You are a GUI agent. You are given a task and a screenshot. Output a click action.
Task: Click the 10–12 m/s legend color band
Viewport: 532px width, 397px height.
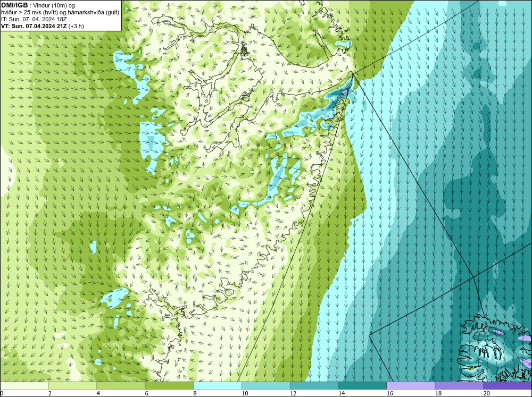tap(265, 386)
